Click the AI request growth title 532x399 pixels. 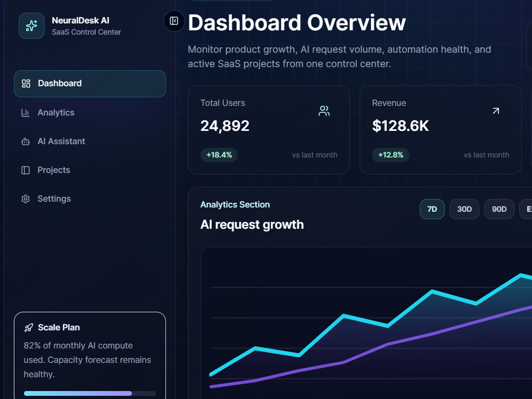pyautogui.click(x=252, y=225)
